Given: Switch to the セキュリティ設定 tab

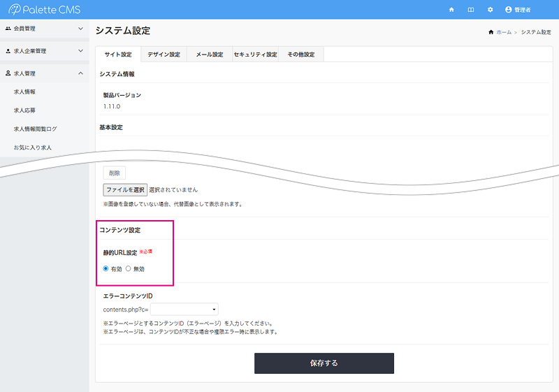Looking at the screenshot, I should 255,55.
